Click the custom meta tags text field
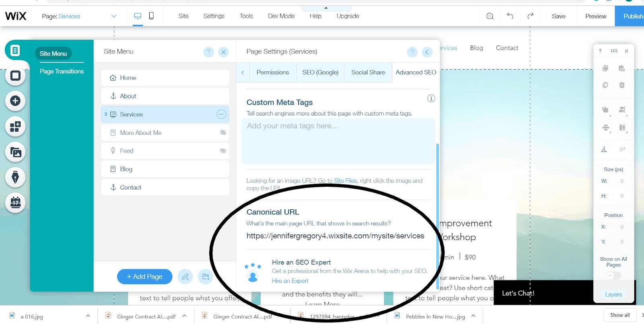 pos(338,141)
